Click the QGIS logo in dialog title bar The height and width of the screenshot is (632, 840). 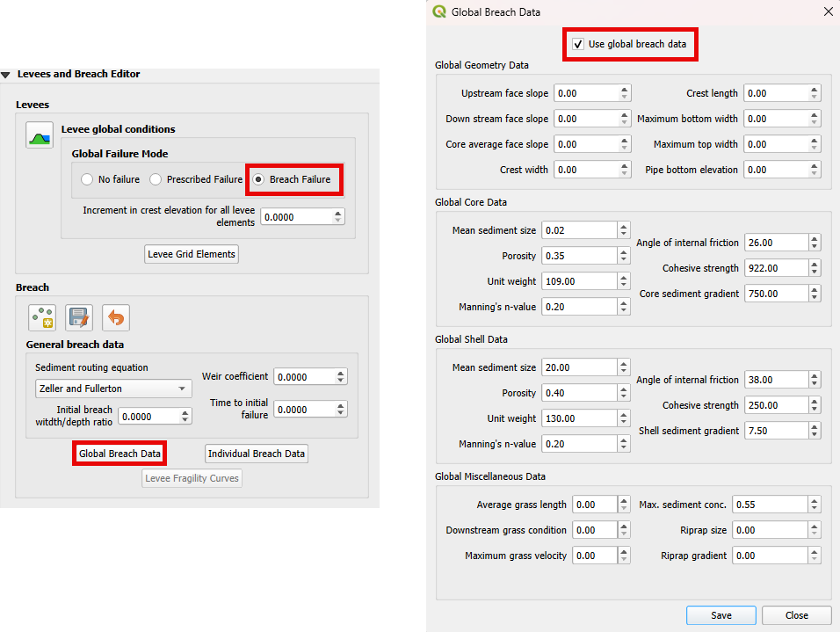(439, 12)
